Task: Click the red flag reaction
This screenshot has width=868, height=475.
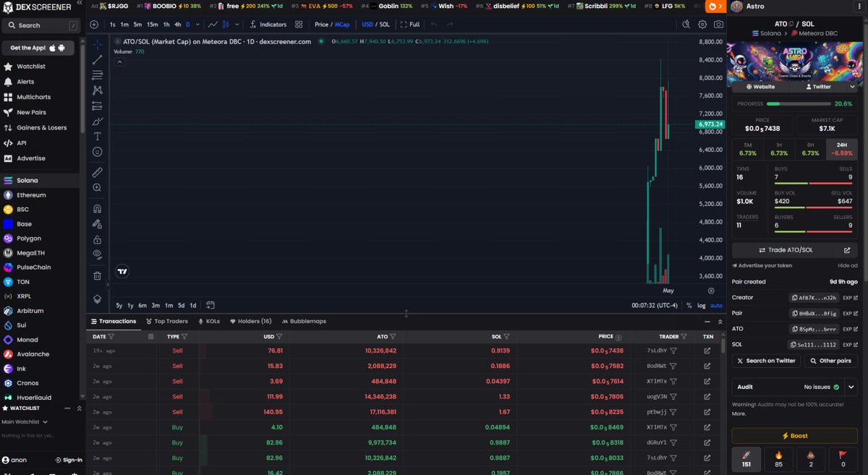Action: [x=843, y=458]
